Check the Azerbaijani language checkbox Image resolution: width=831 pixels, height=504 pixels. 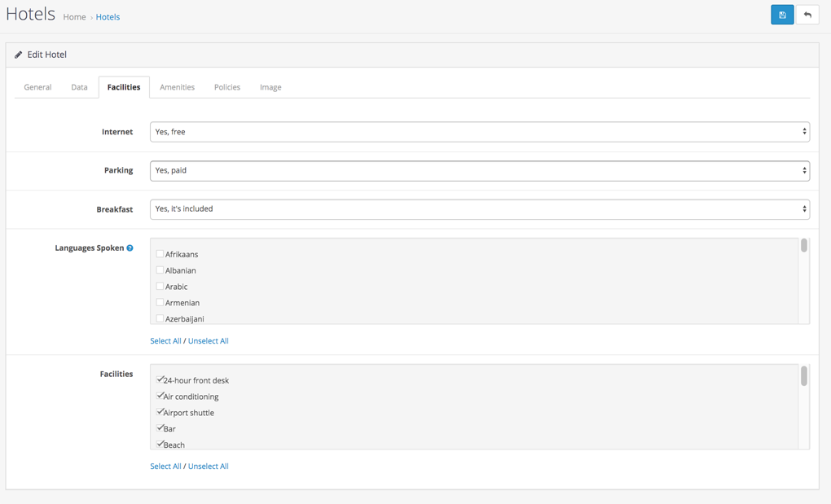(160, 318)
